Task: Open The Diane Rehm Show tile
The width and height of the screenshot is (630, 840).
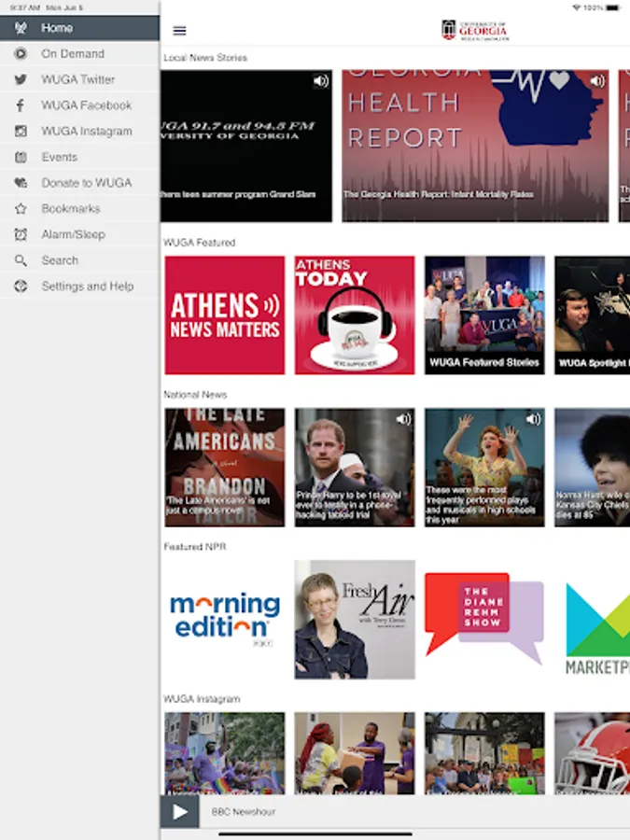Action: click(x=484, y=620)
